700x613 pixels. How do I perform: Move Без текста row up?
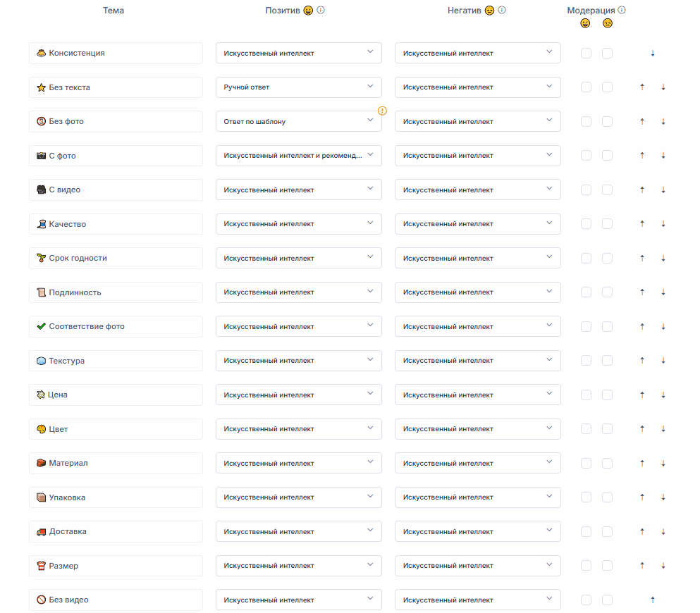[x=642, y=87]
